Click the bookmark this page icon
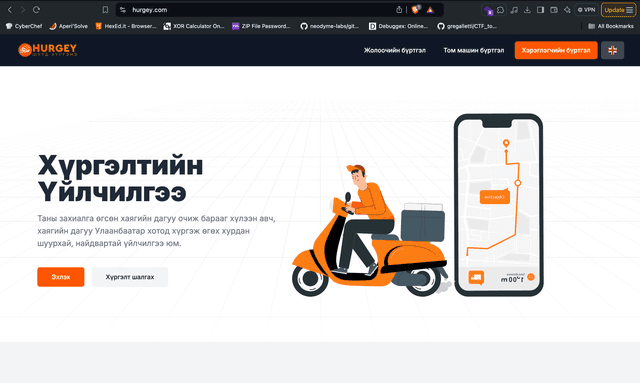 [x=105, y=10]
